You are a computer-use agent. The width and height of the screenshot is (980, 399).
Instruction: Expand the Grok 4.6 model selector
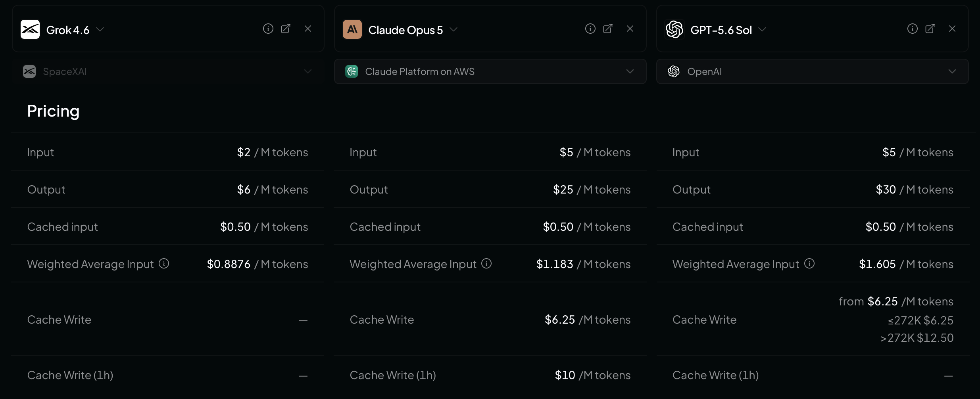coord(100,30)
